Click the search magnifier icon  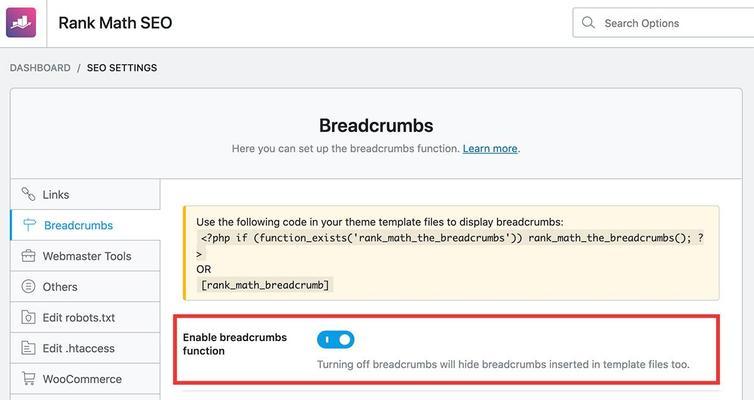588,23
